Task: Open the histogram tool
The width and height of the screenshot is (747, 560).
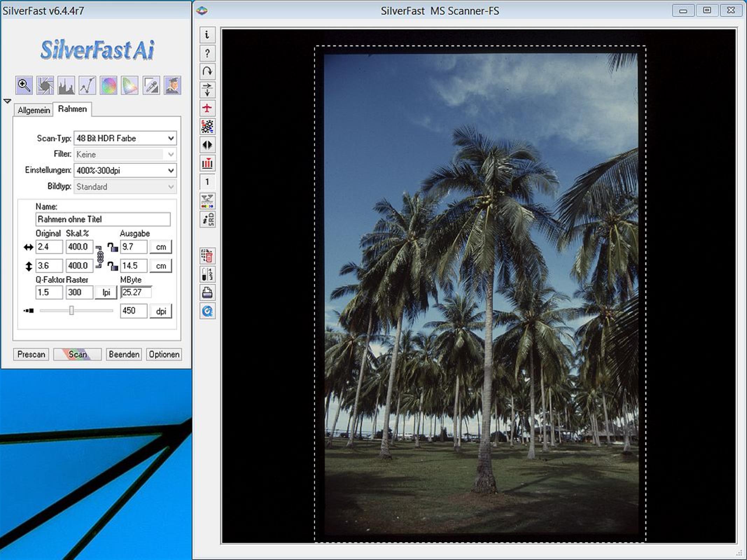Action: [x=66, y=86]
